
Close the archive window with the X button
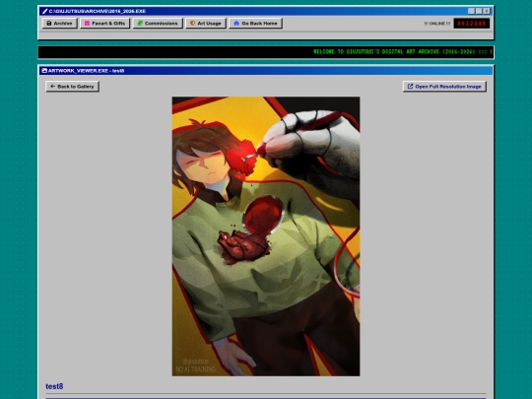point(487,11)
